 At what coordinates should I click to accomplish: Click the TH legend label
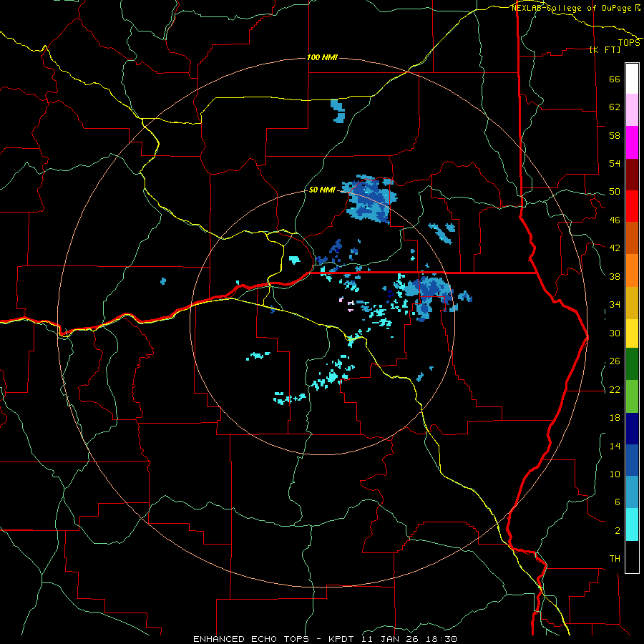[615, 559]
